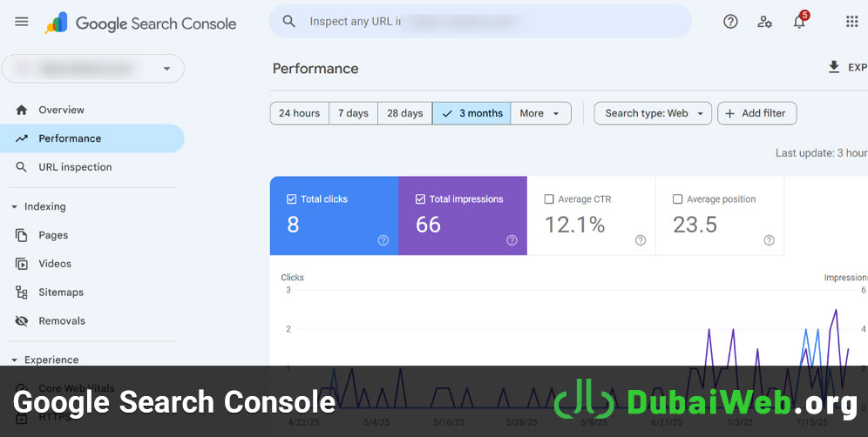Click the 12.1% average CTR value
868x437 pixels.
coord(574,225)
